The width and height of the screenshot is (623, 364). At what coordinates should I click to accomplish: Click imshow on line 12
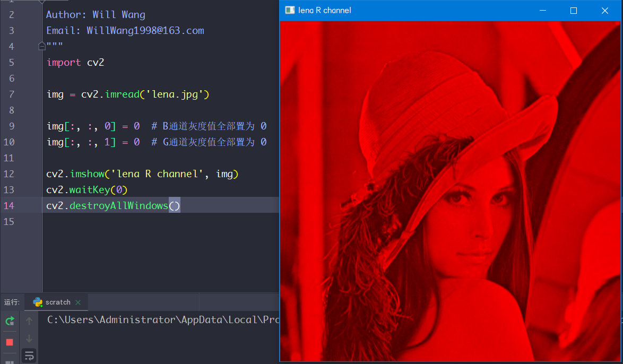(x=88, y=174)
